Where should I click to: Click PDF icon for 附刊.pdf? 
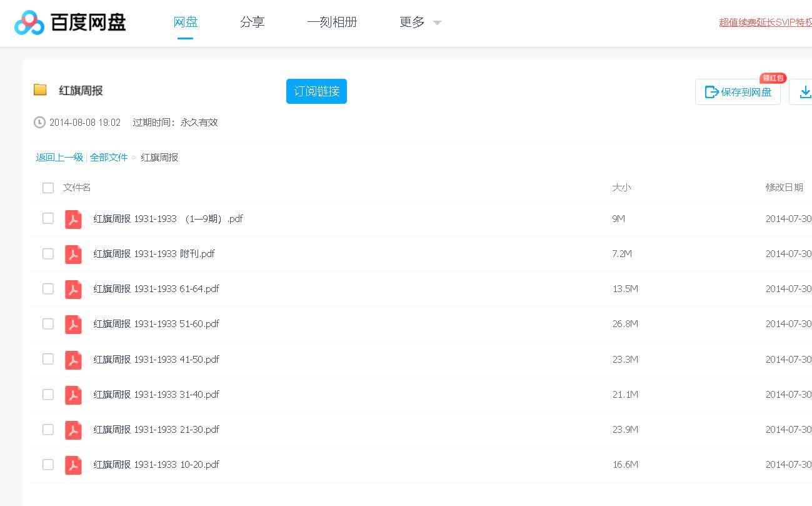tap(74, 254)
